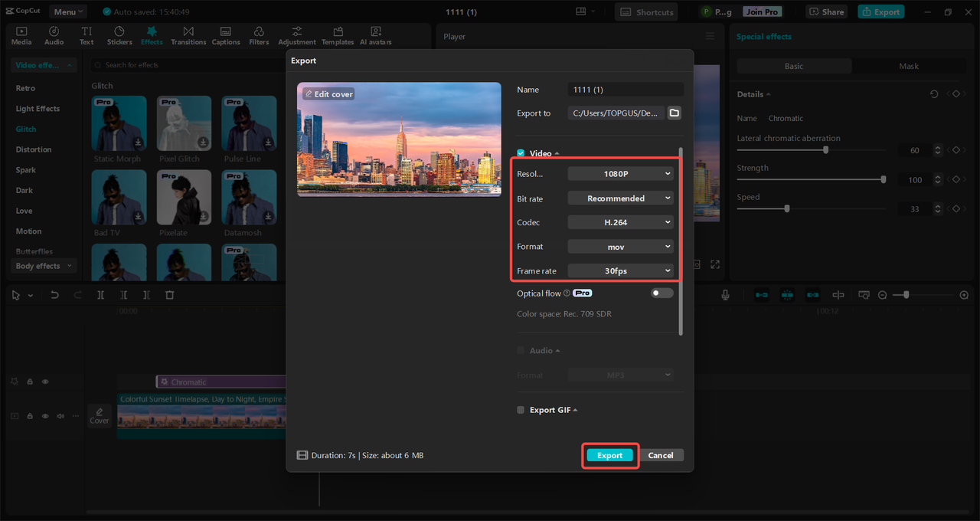Select the Mask tab in Special effects
Screen dimensions: 980x521
click(x=909, y=66)
